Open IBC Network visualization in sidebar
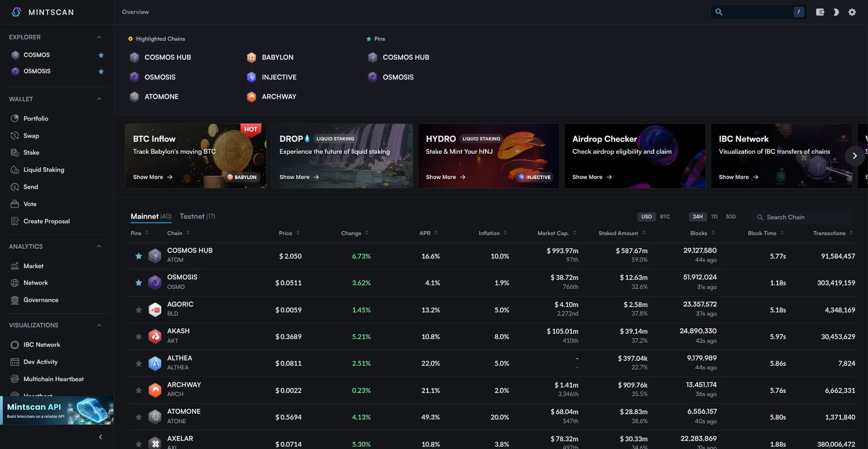 coord(42,345)
